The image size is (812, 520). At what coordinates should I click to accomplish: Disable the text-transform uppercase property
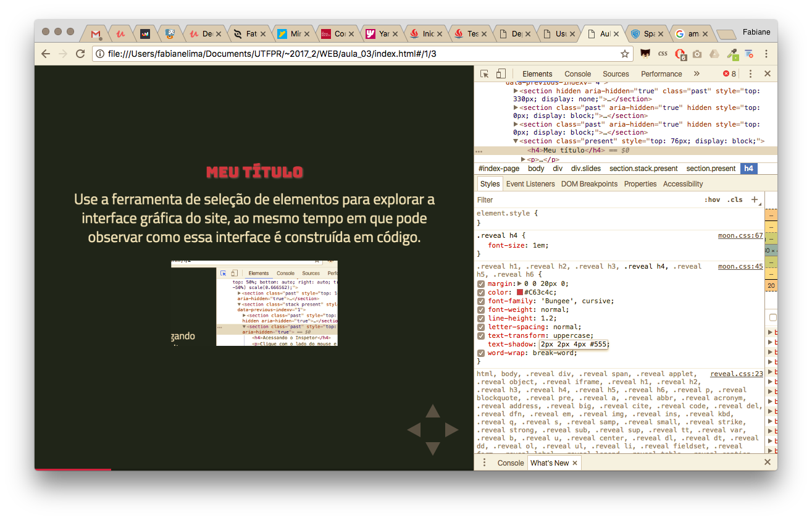coord(481,336)
